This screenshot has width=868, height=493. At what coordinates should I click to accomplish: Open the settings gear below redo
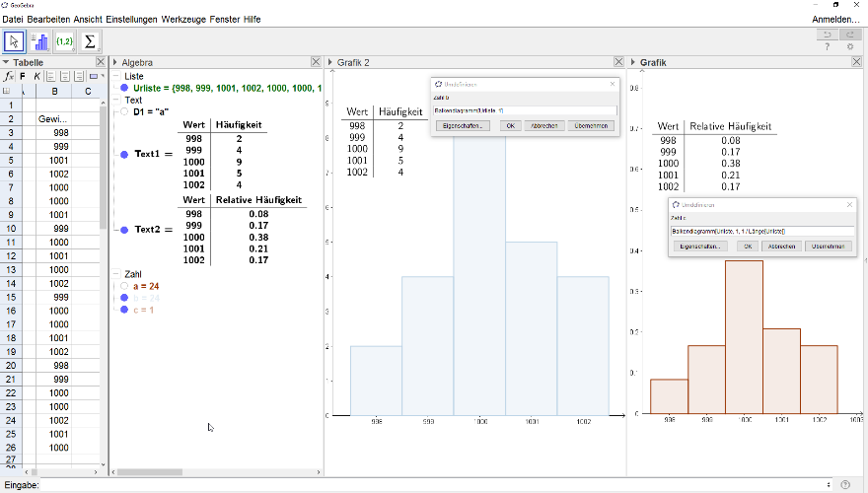tap(850, 47)
